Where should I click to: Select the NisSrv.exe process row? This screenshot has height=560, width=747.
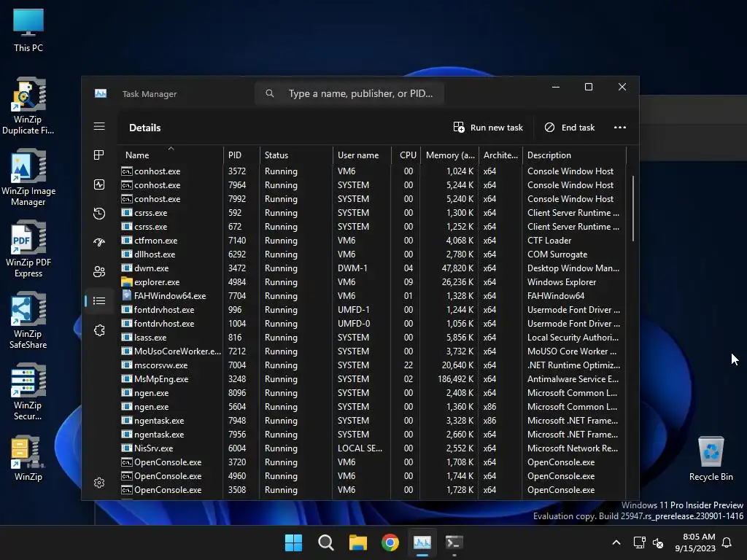pos(371,448)
